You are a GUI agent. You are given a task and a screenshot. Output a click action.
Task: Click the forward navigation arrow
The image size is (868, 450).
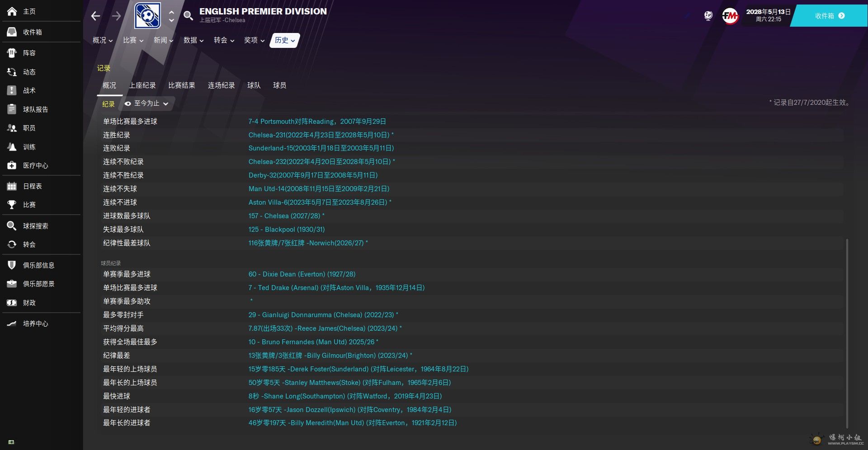tap(117, 16)
